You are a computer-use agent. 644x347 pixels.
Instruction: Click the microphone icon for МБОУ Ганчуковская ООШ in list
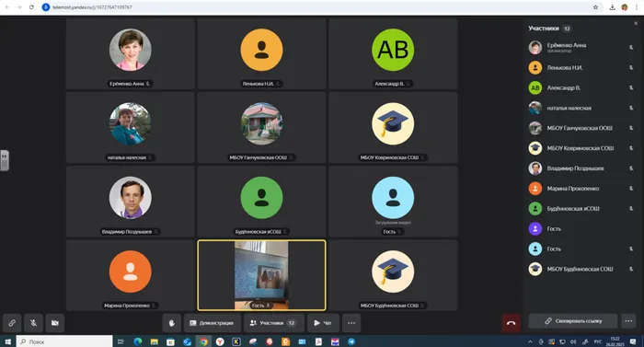[631, 128]
